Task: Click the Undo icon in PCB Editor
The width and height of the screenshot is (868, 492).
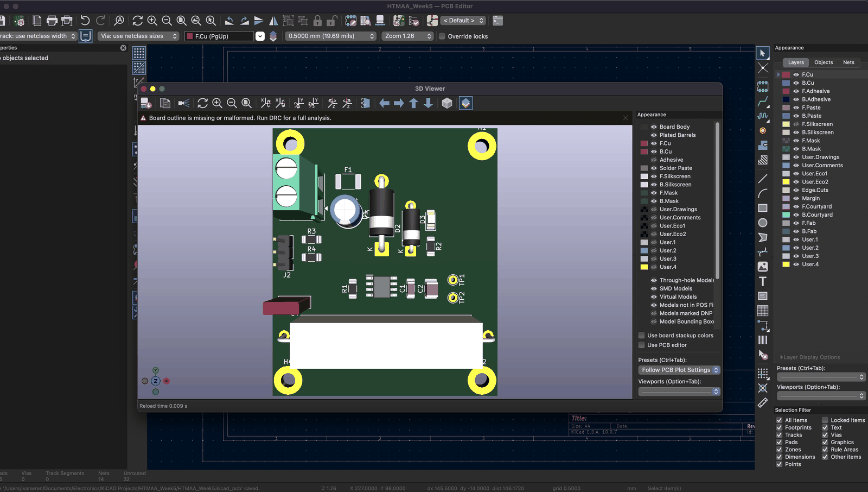Action: pos(85,21)
